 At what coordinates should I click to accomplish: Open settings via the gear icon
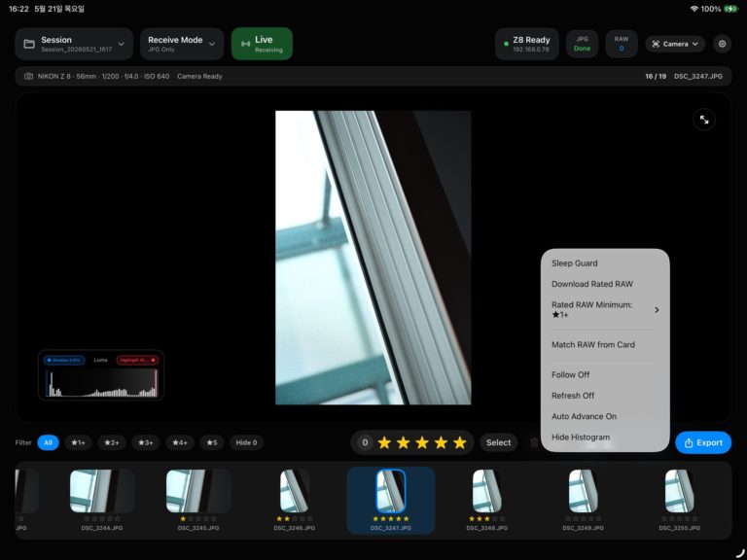722,44
